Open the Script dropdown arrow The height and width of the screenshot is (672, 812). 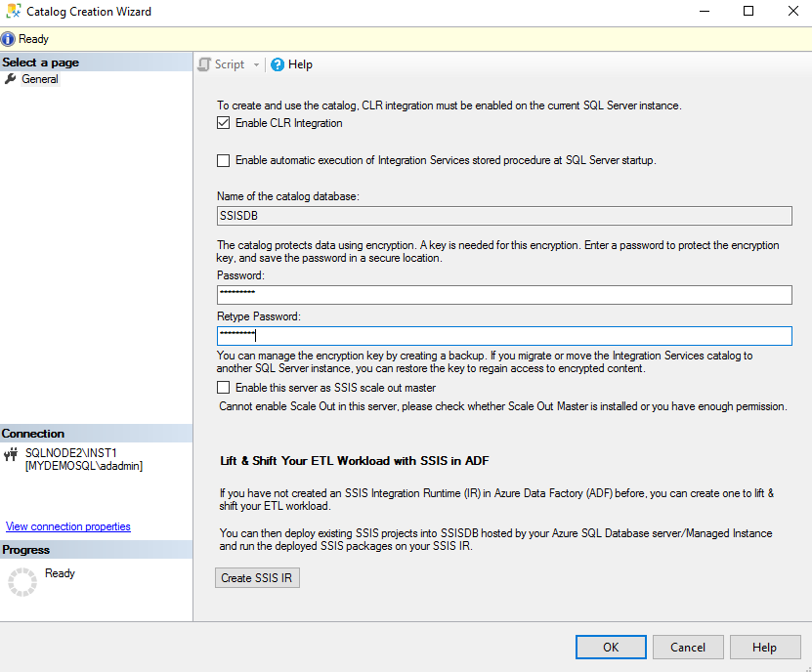(256, 64)
